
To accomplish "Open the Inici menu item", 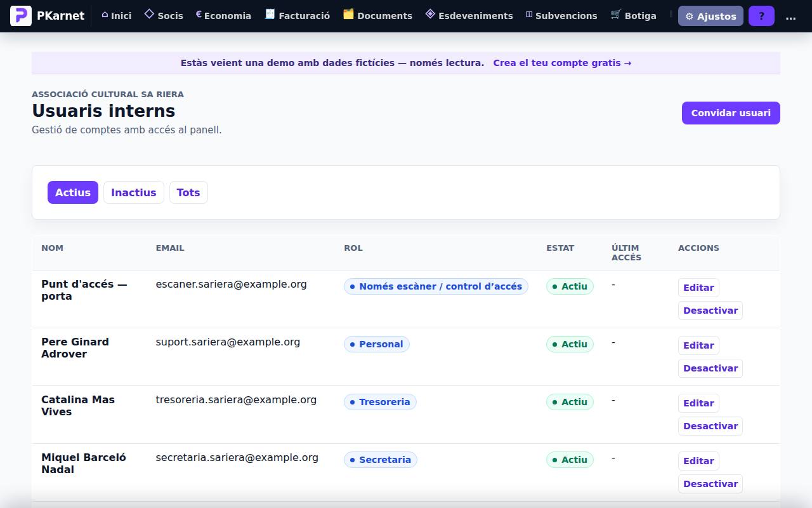I will (x=117, y=16).
